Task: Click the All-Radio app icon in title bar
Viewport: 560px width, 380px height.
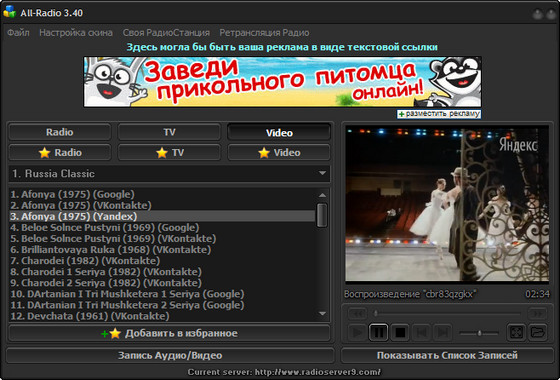Action: [10, 12]
